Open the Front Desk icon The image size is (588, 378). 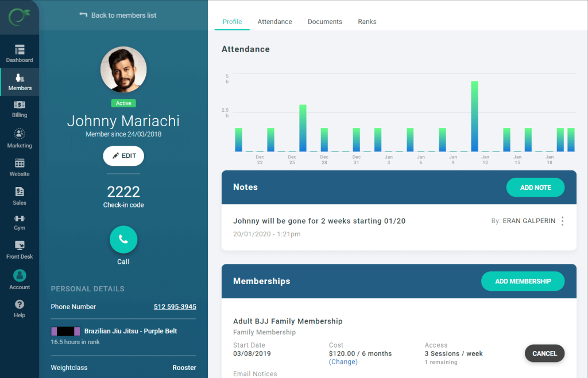[20, 245]
